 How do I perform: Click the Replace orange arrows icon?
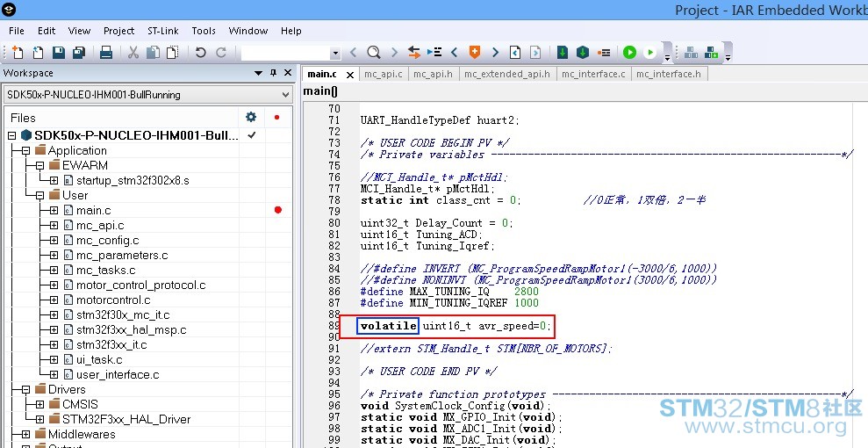414,53
